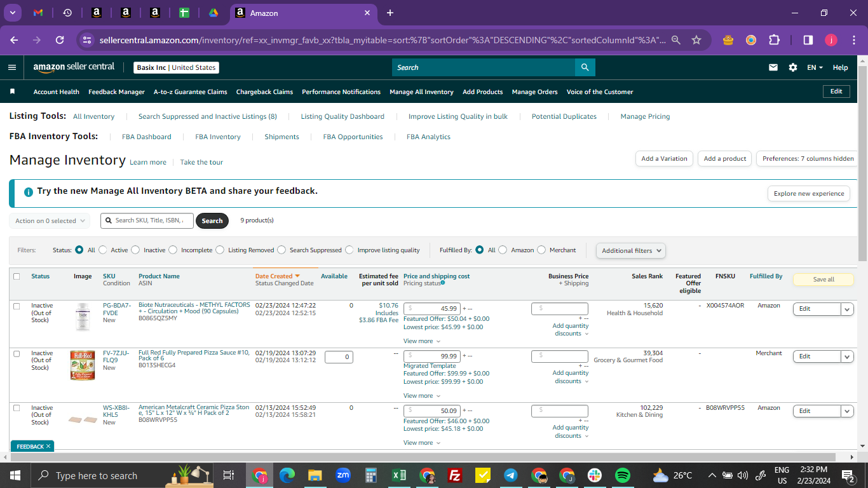Expand the Additional filters dropdown
Image resolution: width=868 pixels, height=488 pixels.
point(630,250)
